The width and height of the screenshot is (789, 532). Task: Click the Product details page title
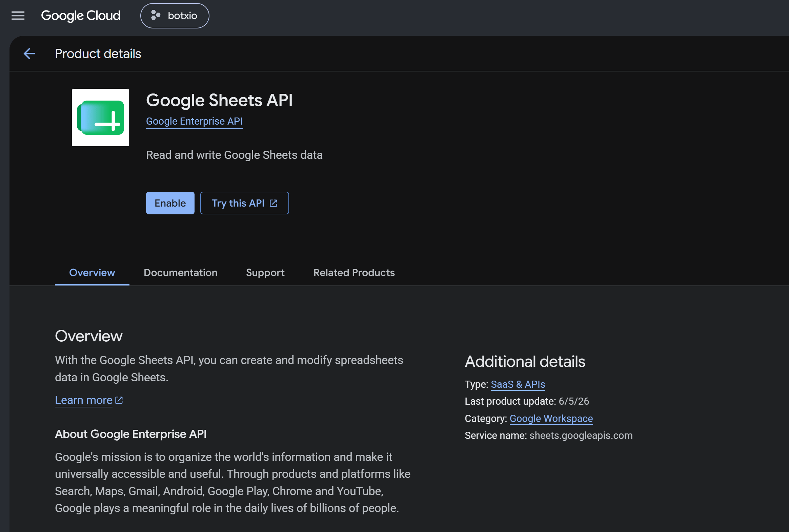point(98,54)
